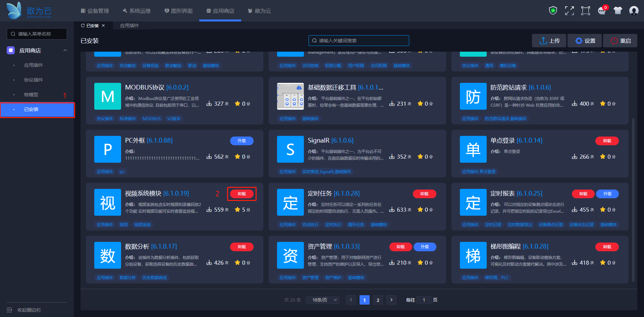Open the user avatar profile icon
The width and height of the screenshot is (644, 317).
tap(634, 11)
